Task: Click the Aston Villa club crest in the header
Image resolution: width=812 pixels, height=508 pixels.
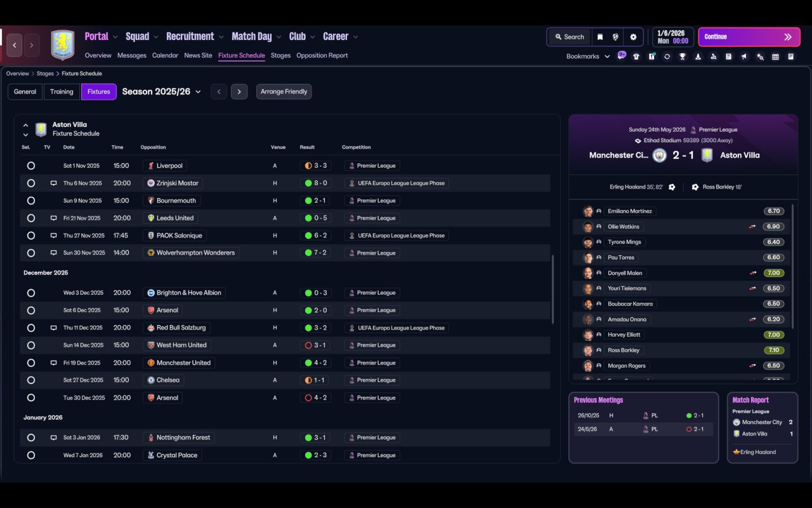Action: pos(63,45)
